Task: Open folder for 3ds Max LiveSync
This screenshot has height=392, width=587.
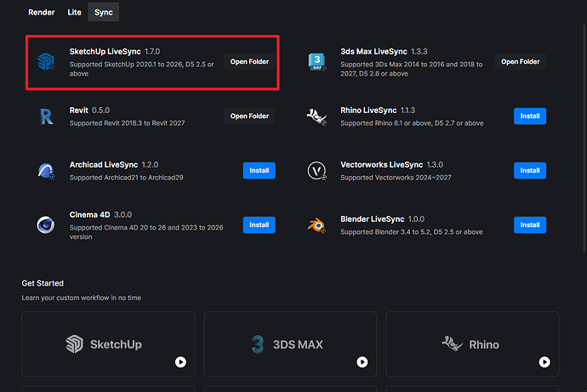Action: pyautogui.click(x=521, y=62)
